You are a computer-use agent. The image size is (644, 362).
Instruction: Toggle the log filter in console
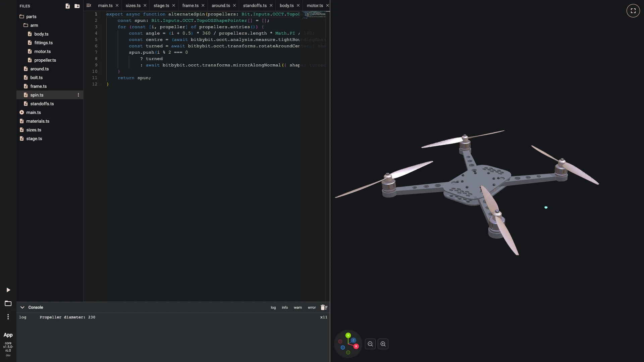click(273, 308)
